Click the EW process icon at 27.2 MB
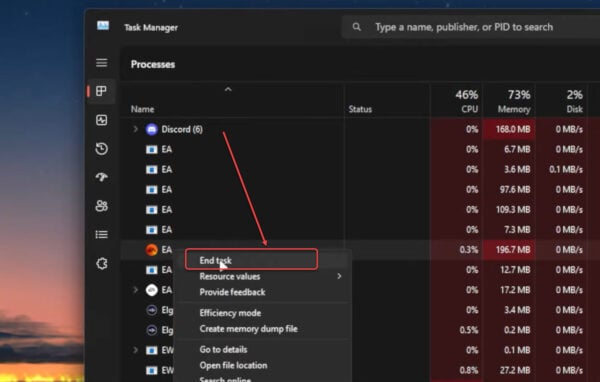 point(152,370)
